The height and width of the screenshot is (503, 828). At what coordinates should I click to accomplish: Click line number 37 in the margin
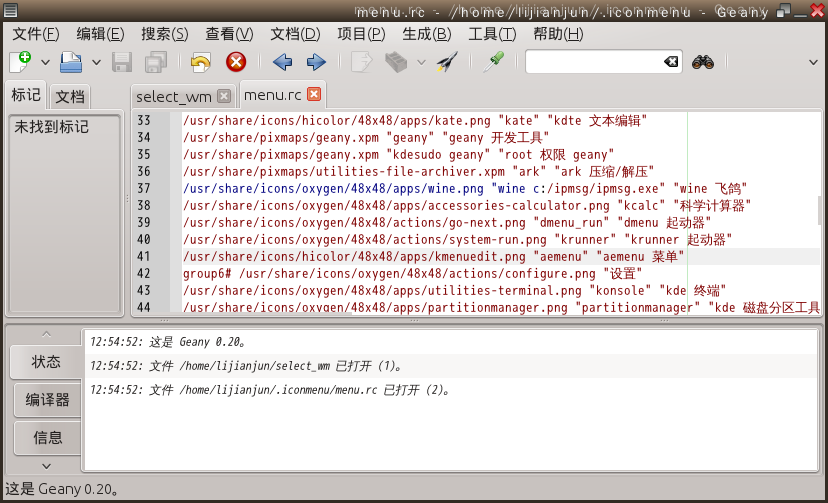(x=144, y=188)
